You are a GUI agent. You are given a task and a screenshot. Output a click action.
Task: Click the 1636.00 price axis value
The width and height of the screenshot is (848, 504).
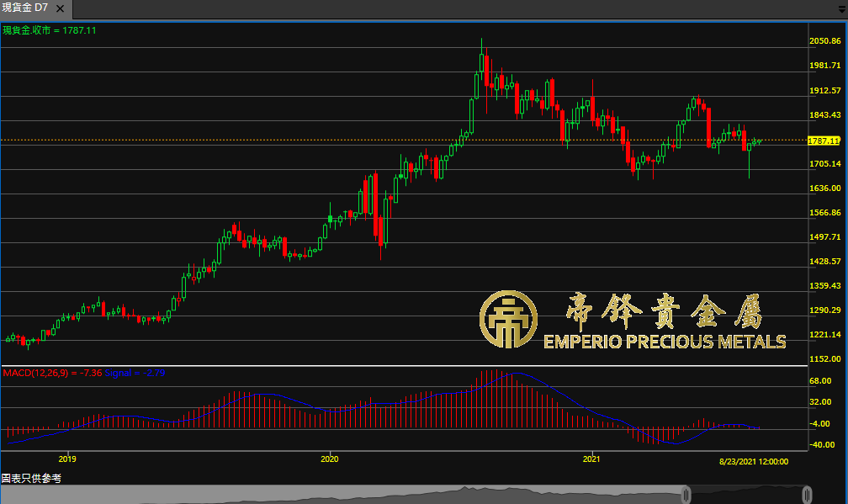(824, 188)
